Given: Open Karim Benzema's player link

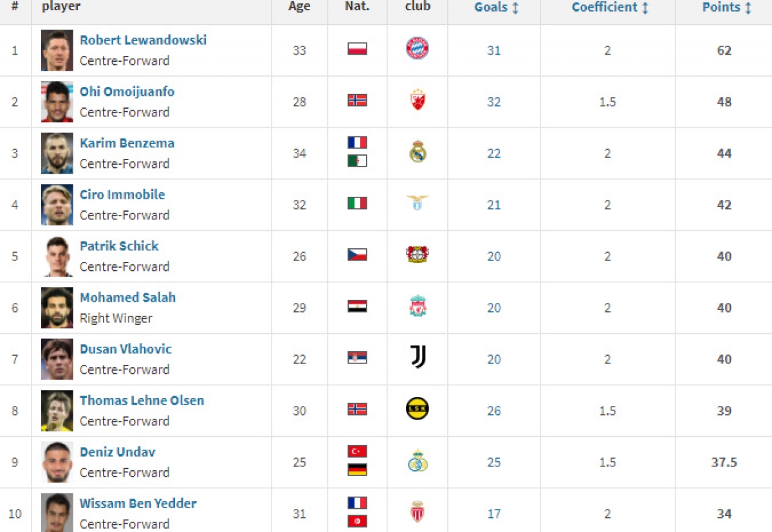Looking at the screenshot, I should click(127, 143).
